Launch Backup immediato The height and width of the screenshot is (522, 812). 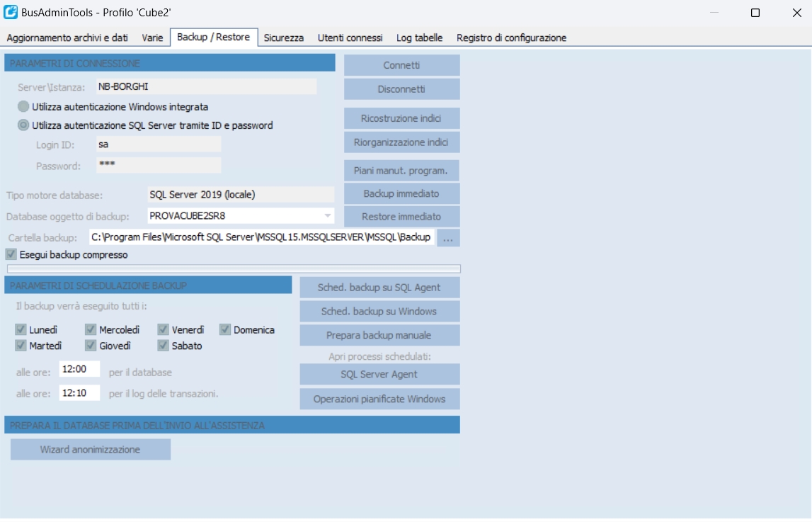(x=402, y=193)
